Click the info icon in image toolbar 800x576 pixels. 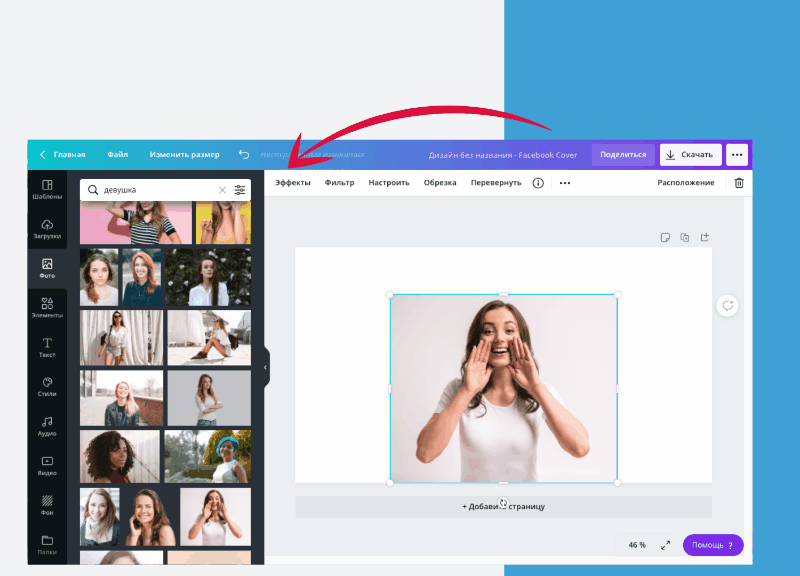538,183
